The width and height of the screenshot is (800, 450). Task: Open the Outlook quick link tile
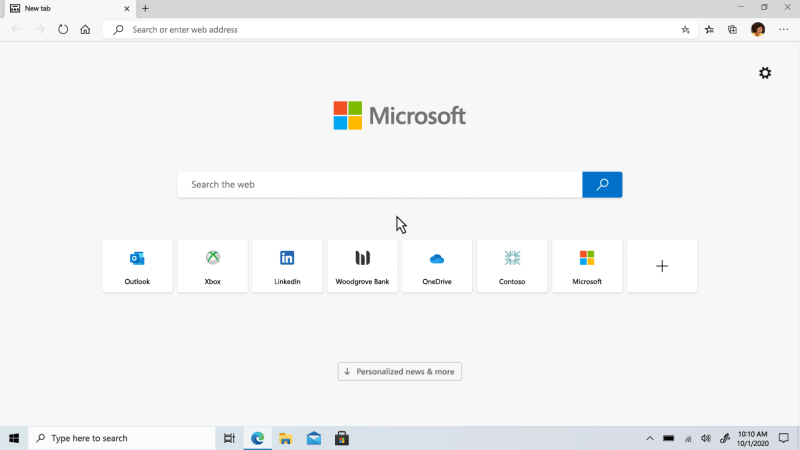pos(137,266)
